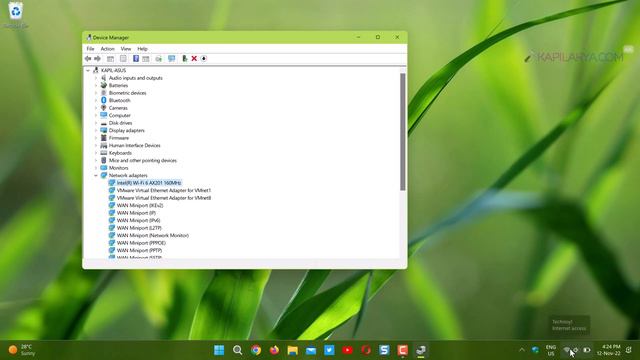Open the Mail app from the taskbar
This screenshot has width=640, height=360.
click(311, 350)
